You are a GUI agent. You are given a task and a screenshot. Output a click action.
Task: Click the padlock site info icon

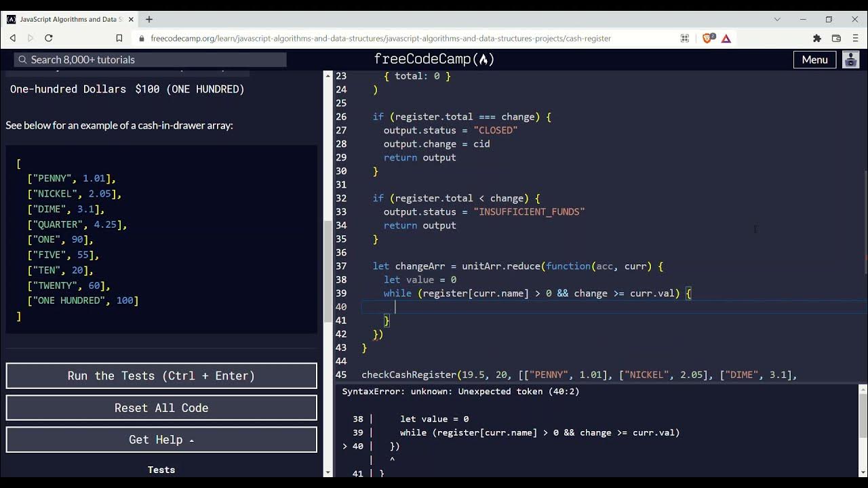pyautogui.click(x=142, y=39)
